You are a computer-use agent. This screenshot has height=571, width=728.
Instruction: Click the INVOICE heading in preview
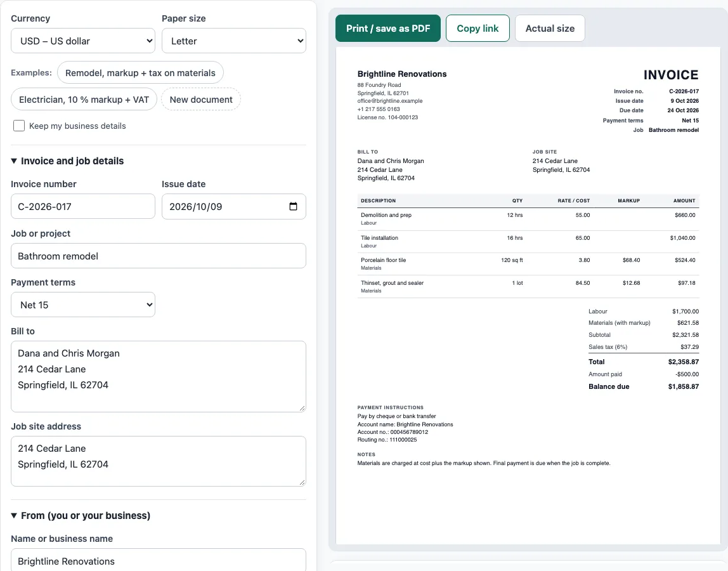671,75
